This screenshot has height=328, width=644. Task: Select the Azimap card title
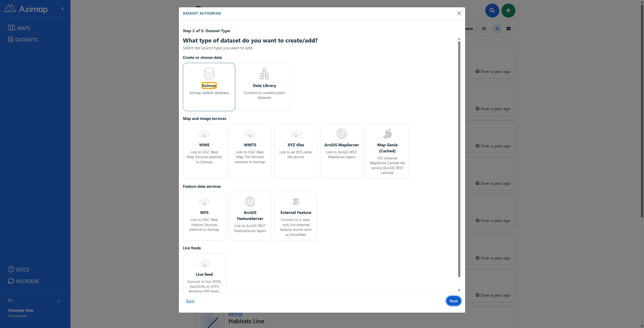(209, 86)
